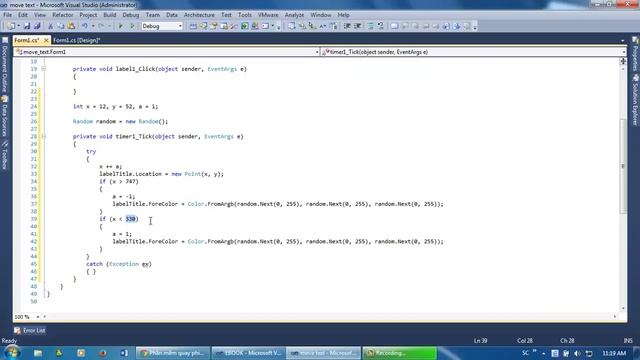Open the Build menu
Viewport: 640px width, 360px height.
[x=109, y=15]
